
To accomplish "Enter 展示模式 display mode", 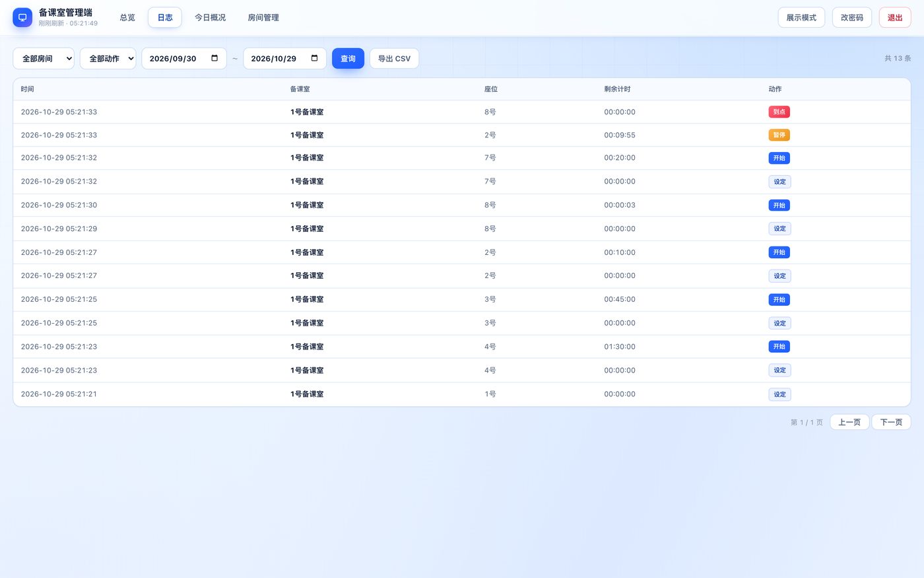I will (801, 18).
